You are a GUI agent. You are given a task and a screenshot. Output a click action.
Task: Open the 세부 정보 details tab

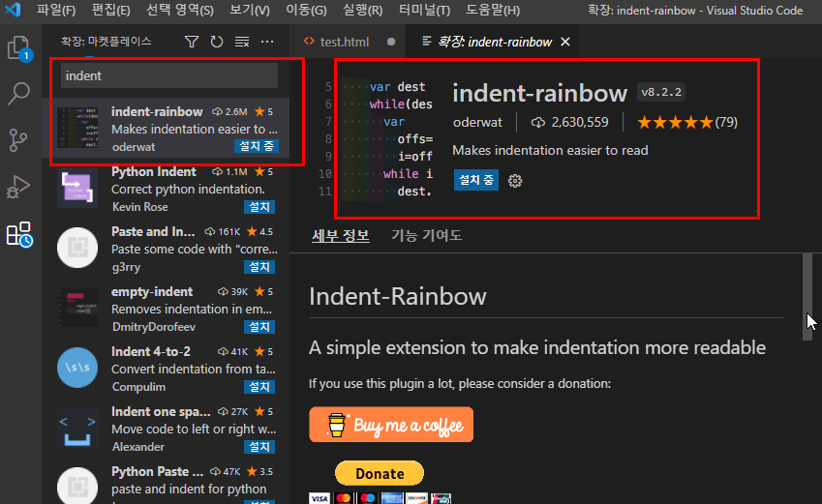[x=341, y=235]
